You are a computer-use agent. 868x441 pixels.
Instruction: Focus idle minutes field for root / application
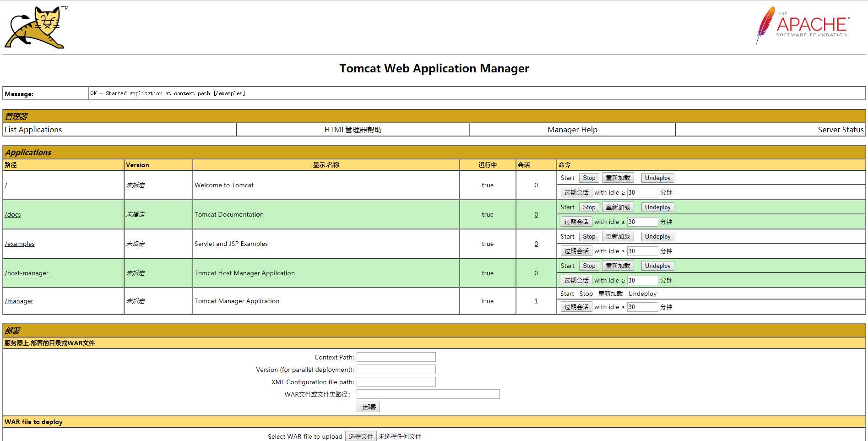click(642, 192)
